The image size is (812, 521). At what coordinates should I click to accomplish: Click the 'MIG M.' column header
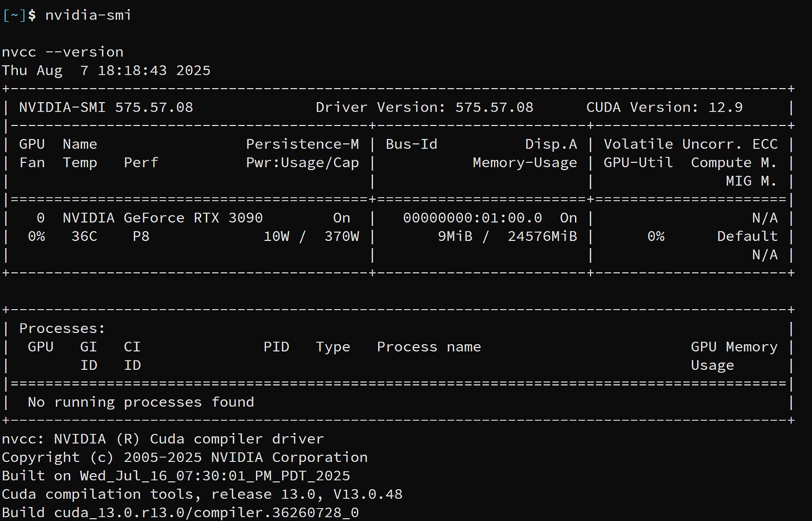(752, 181)
